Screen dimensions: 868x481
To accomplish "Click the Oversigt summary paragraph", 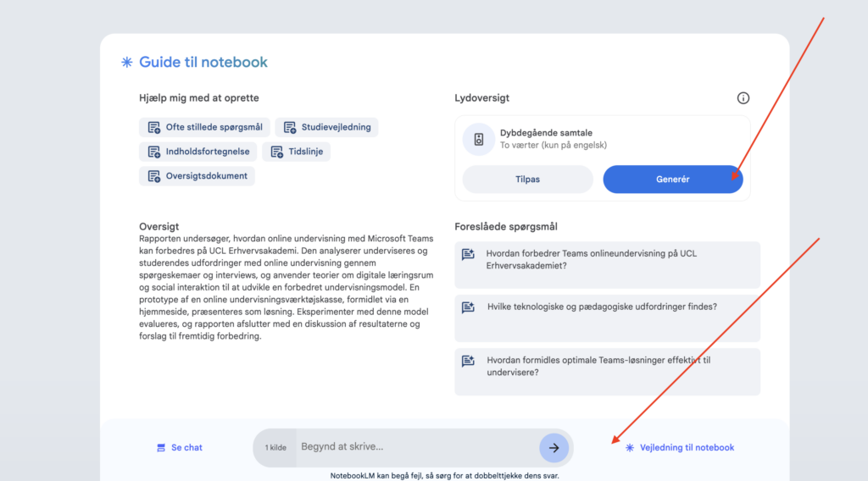I will [x=287, y=287].
